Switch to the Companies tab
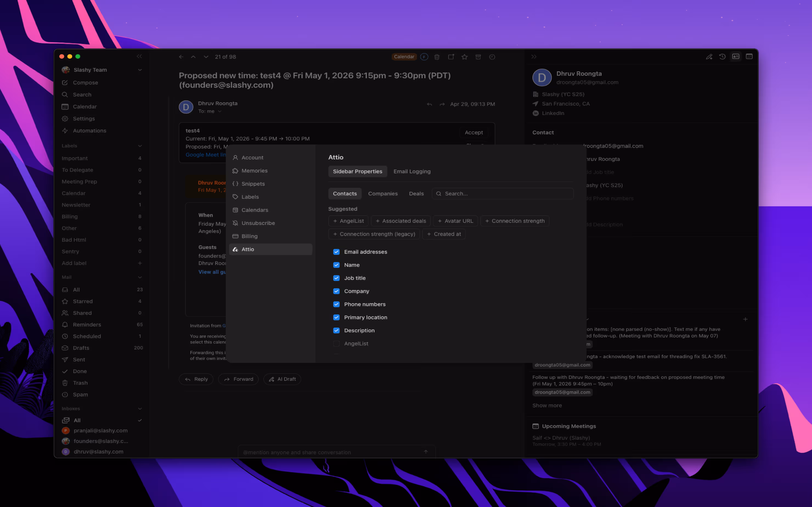 tap(382, 193)
